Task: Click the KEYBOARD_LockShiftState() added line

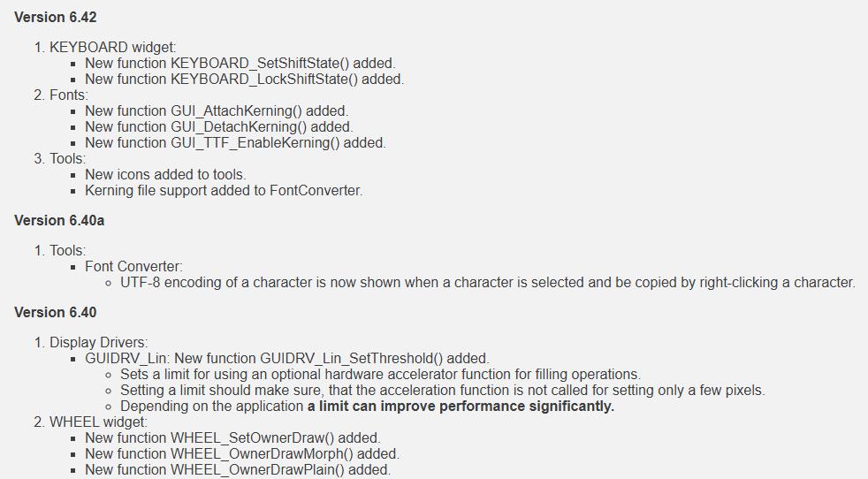Action: pos(245,80)
